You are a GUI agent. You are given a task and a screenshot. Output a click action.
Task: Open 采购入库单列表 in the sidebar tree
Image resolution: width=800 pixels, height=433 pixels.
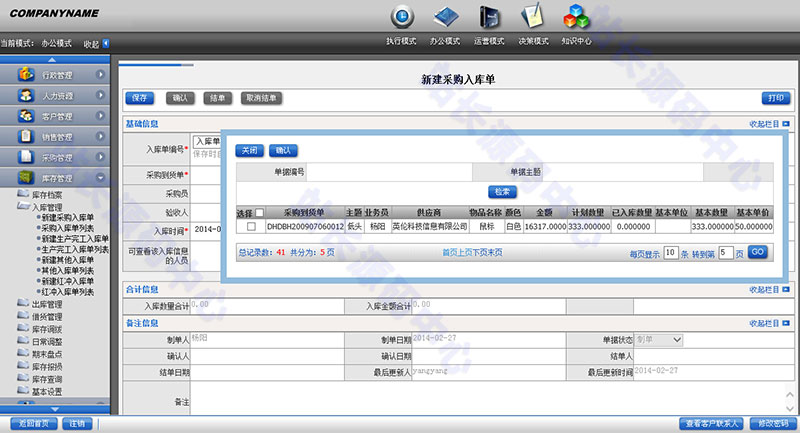(x=67, y=228)
